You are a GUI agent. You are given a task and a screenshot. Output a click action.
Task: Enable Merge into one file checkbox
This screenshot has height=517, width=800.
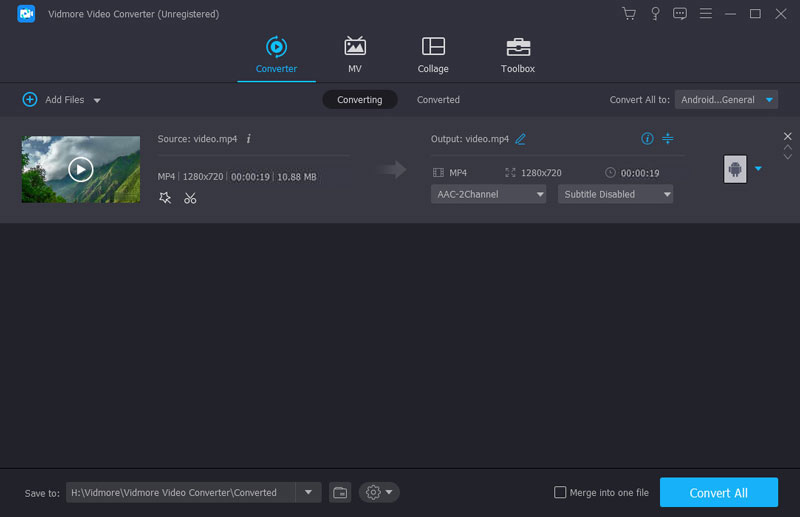(x=561, y=492)
